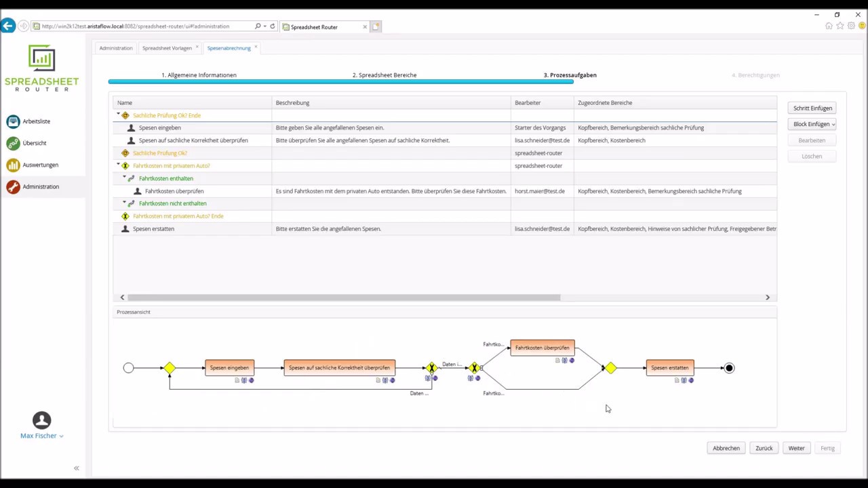Screen dimensions: 868x488
Task: Click the loop icon of 'Sachliche Prüfung Ok?' row
Action: (x=125, y=153)
